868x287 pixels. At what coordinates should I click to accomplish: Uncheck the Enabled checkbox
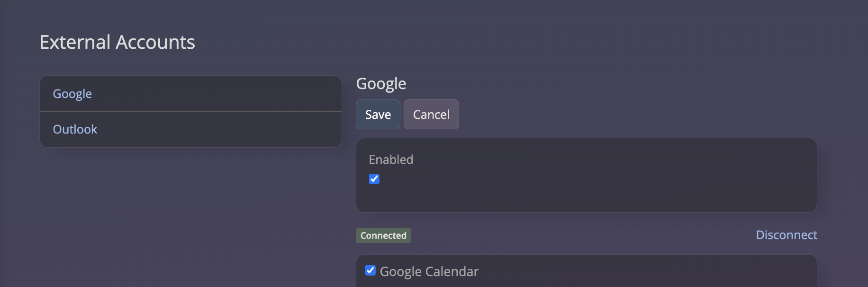[x=374, y=179]
